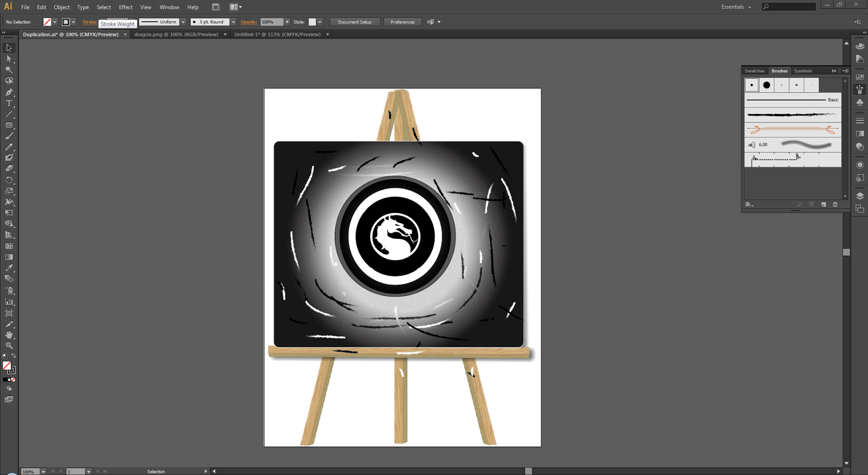Viewport: 868px width, 475px height.
Task: Click the delete brush trash icon
Action: point(835,205)
